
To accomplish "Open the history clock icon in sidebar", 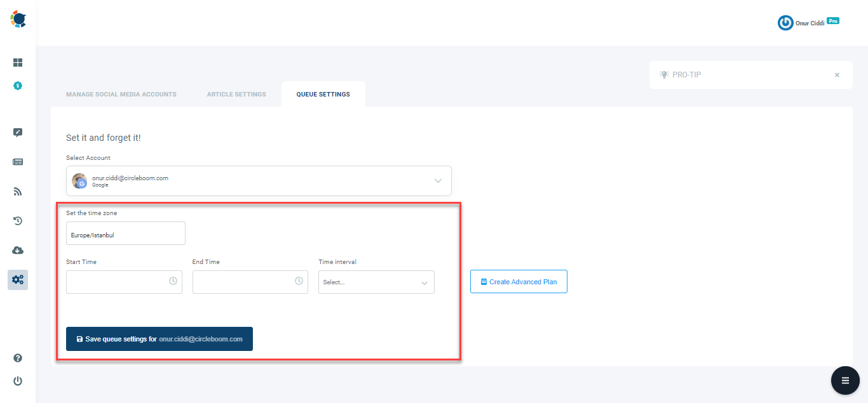I will click(18, 221).
